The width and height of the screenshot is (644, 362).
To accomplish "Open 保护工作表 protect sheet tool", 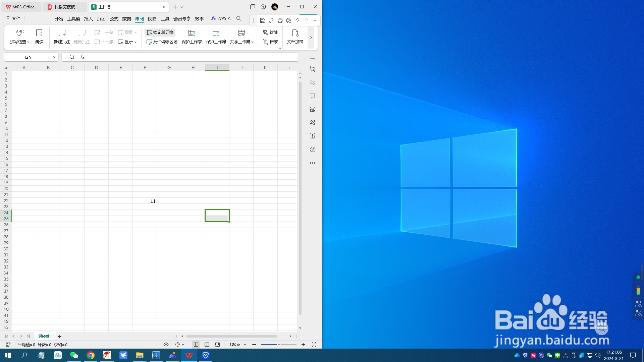I will click(x=192, y=33).
